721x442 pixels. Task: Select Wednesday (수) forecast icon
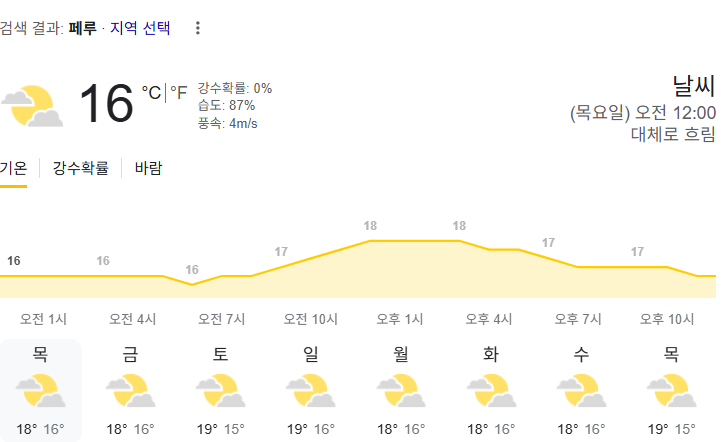(x=581, y=390)
